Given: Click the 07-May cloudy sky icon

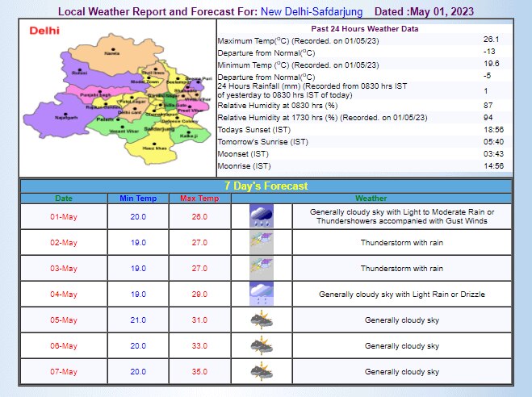Looking at the screenshot, I should [x=261, y=371].
